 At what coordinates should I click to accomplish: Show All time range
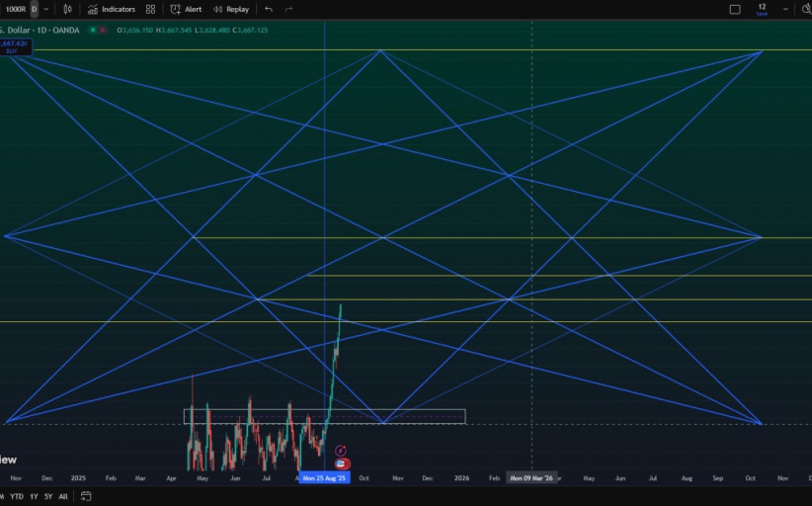click(63, 496)
